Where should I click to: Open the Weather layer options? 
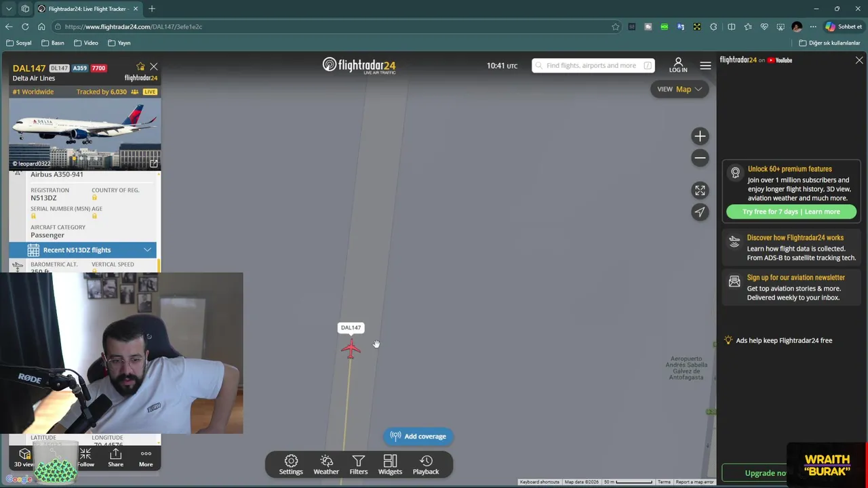click(326, 465)
